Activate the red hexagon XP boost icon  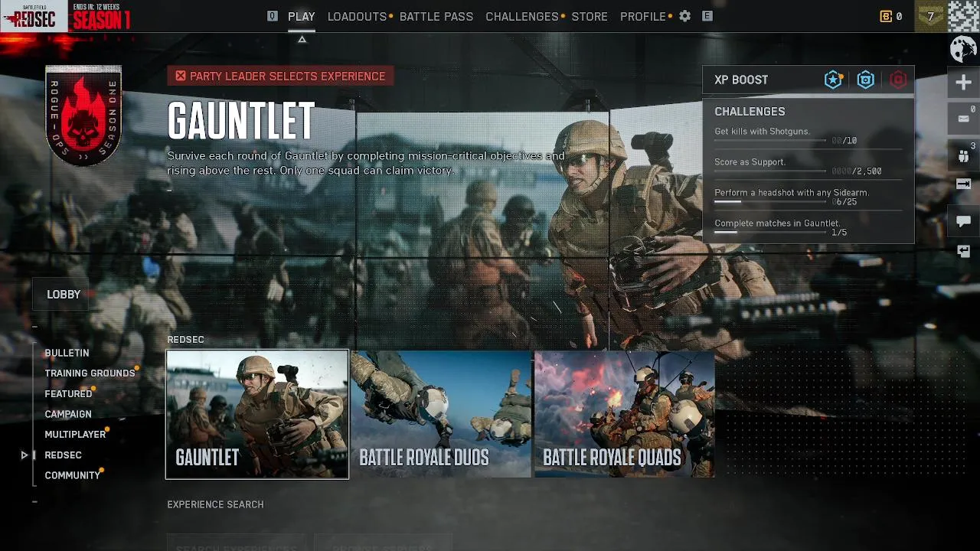[x=898, y=80]
